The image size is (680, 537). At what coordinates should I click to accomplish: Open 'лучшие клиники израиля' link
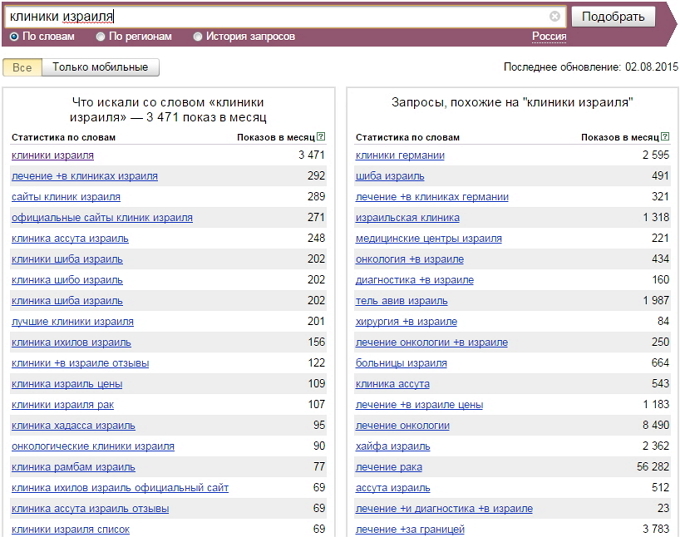pos(72,321)
